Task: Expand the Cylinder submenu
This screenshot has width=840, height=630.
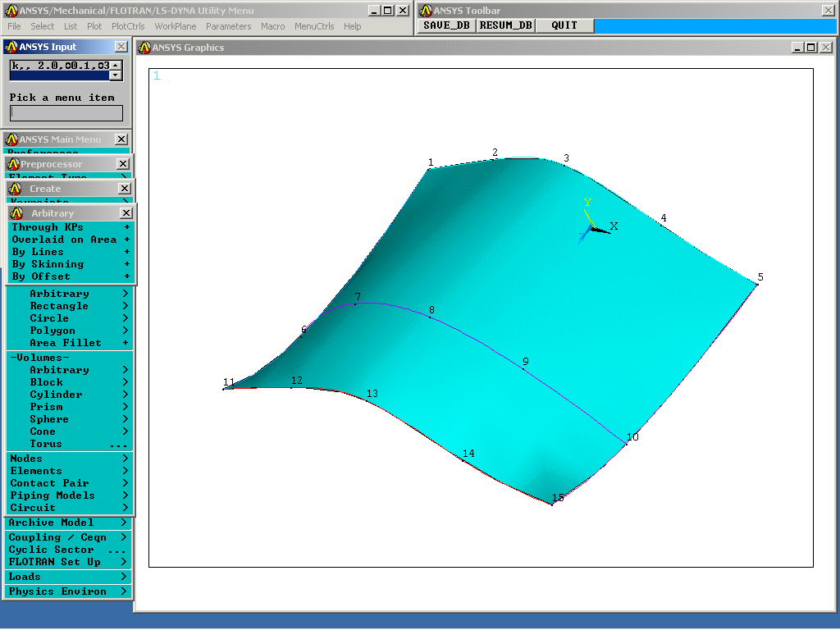Action: point(70,395)
